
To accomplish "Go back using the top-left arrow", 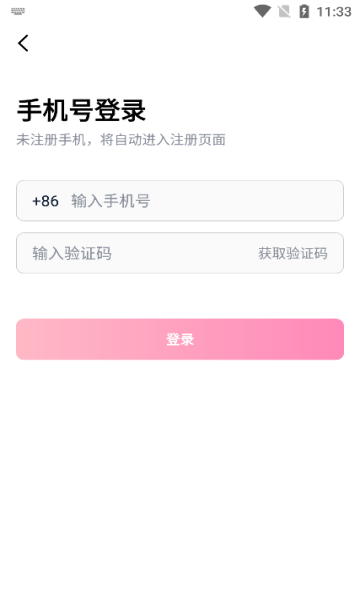I will 23,43.
